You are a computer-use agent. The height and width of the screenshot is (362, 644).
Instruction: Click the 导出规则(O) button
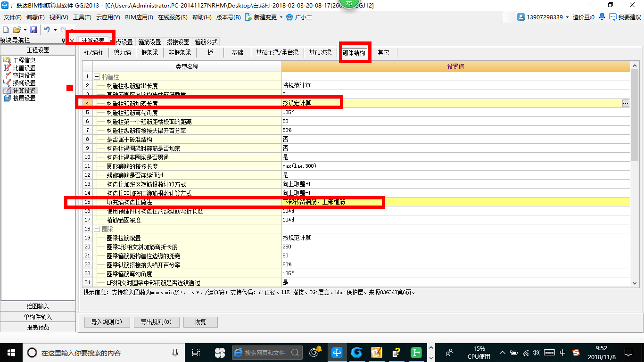pos(157,322)
